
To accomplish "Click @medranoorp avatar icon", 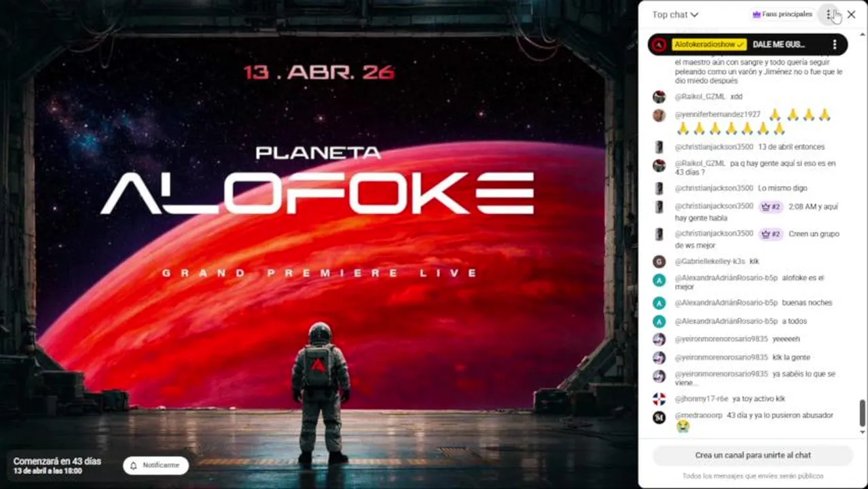I will tap(659, 417).
